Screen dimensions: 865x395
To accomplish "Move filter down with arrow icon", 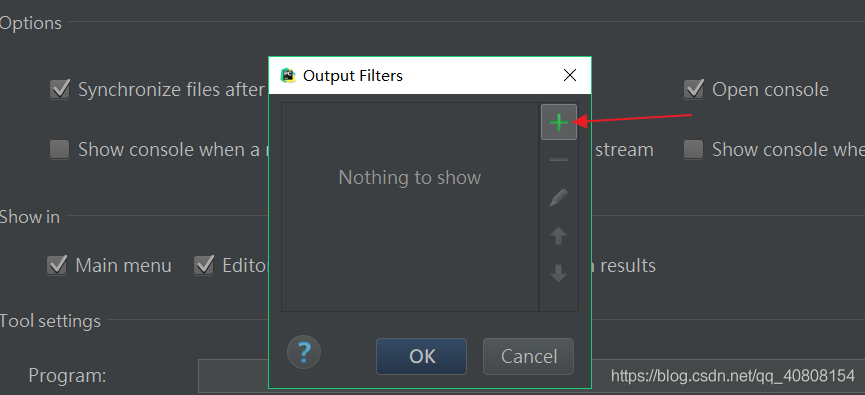I will pyautogui.click(x=559, y=273).
